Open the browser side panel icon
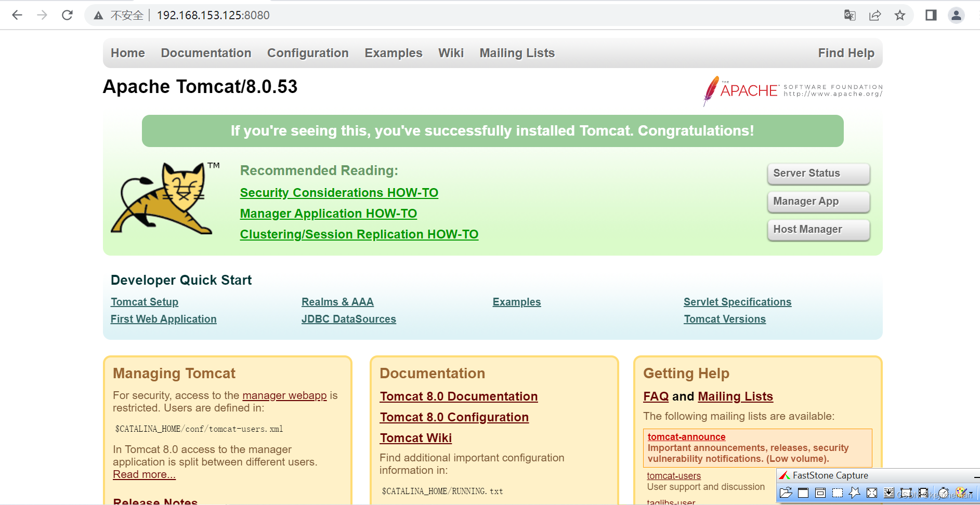The width and height of the screenshot is (980, 505). [x=931, y=15]
